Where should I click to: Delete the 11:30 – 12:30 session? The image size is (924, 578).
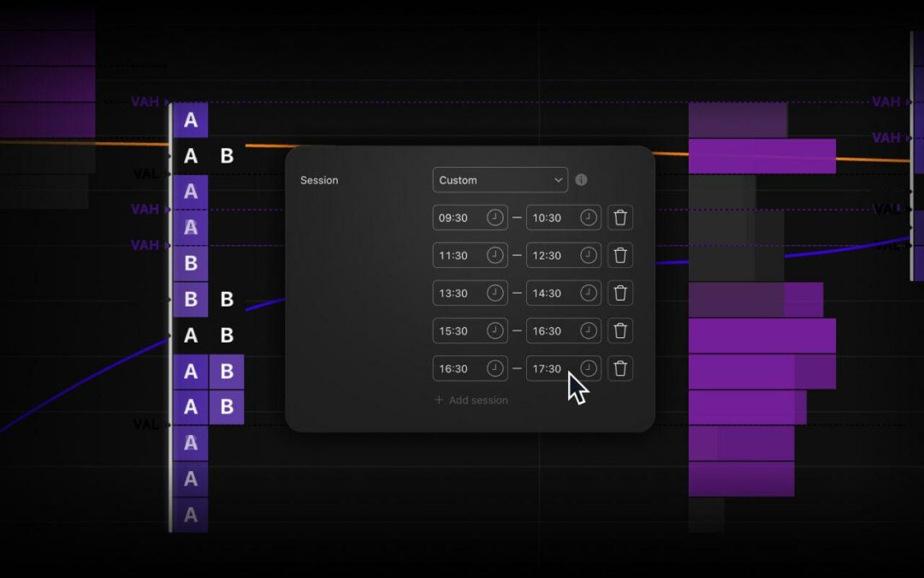(x=620, y=255)
